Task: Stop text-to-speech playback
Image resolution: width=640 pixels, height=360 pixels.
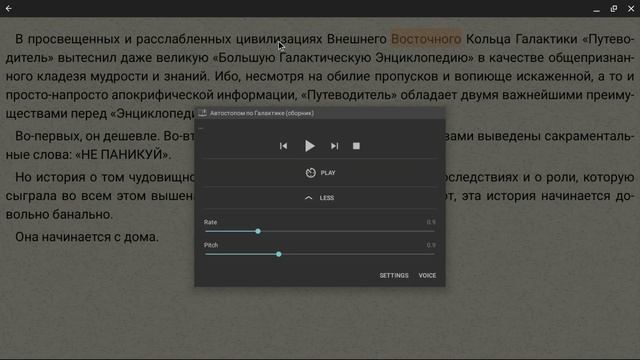Action: (x=356, y=146)
